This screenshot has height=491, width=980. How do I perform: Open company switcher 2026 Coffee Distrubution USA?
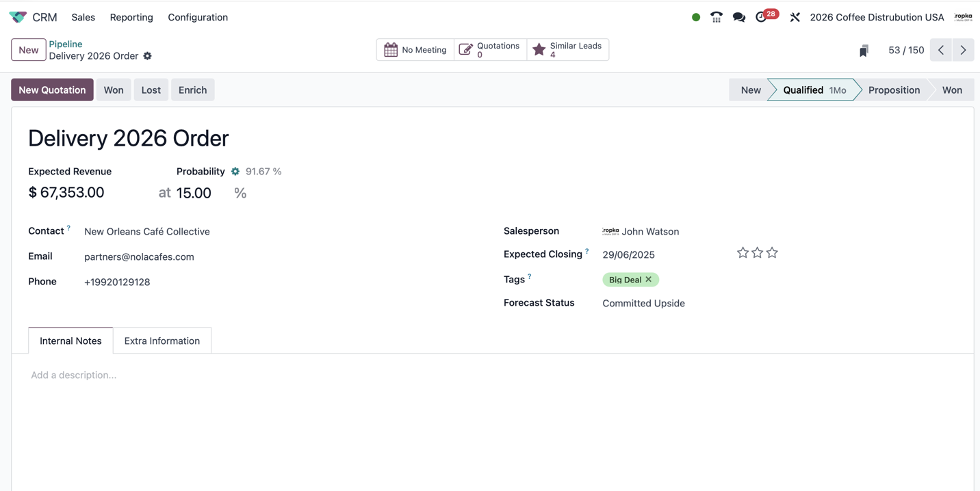tap(877, 17)
